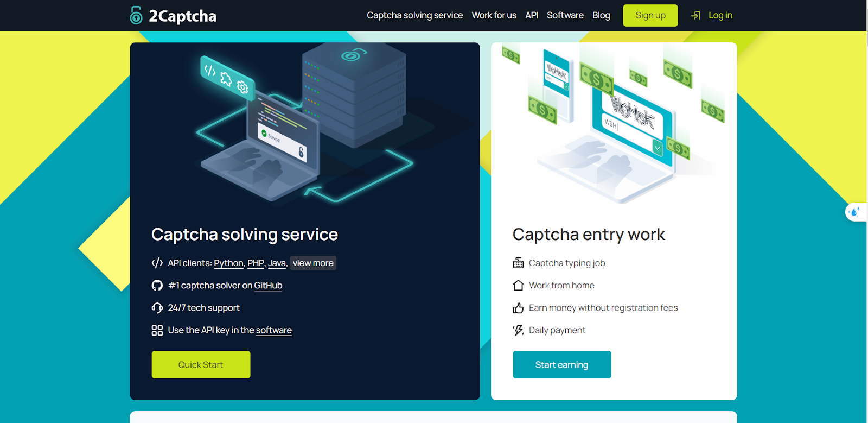This screenshot has height=423, width=868.
Task: Click the four-squares software icon
Action: click(157, 330)
